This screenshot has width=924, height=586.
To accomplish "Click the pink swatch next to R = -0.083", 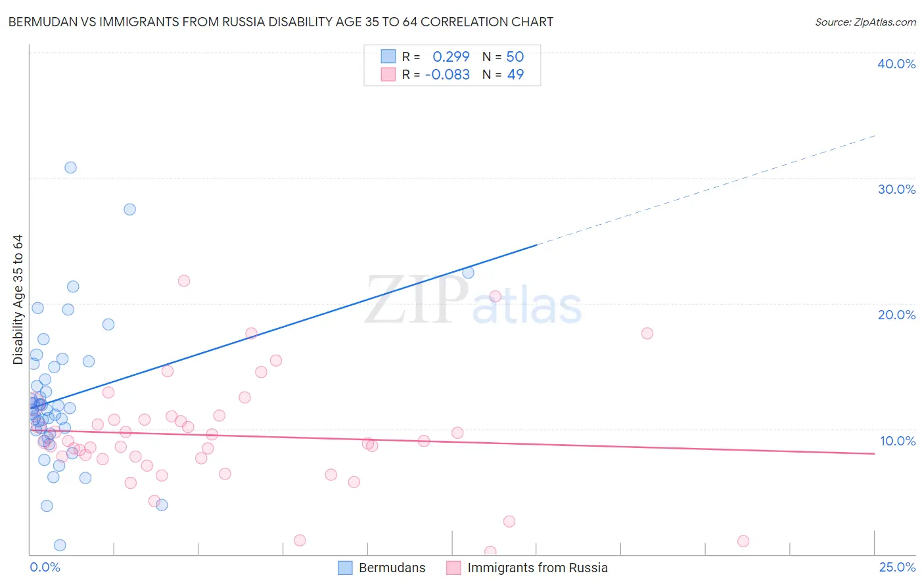I will [388, 74].
